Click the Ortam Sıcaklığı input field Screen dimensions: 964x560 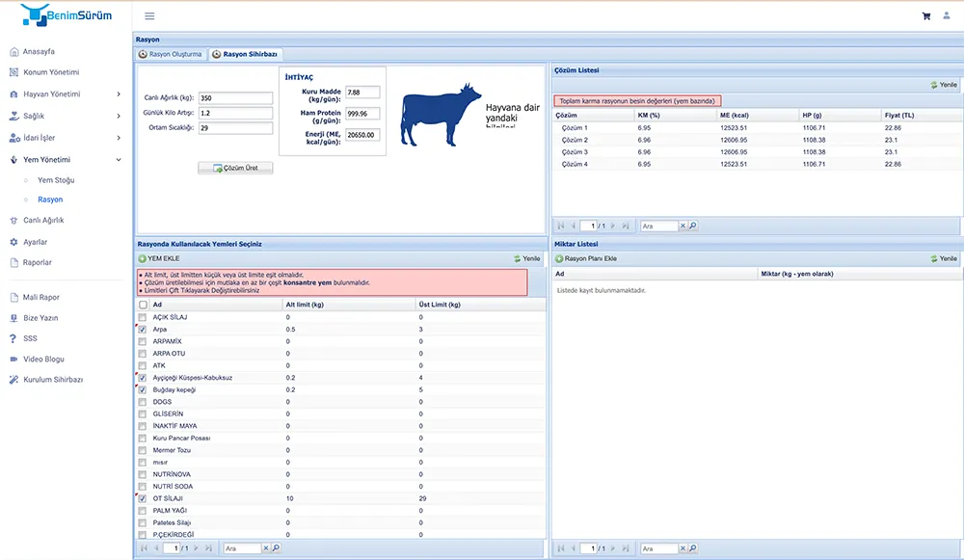[236, 127]
